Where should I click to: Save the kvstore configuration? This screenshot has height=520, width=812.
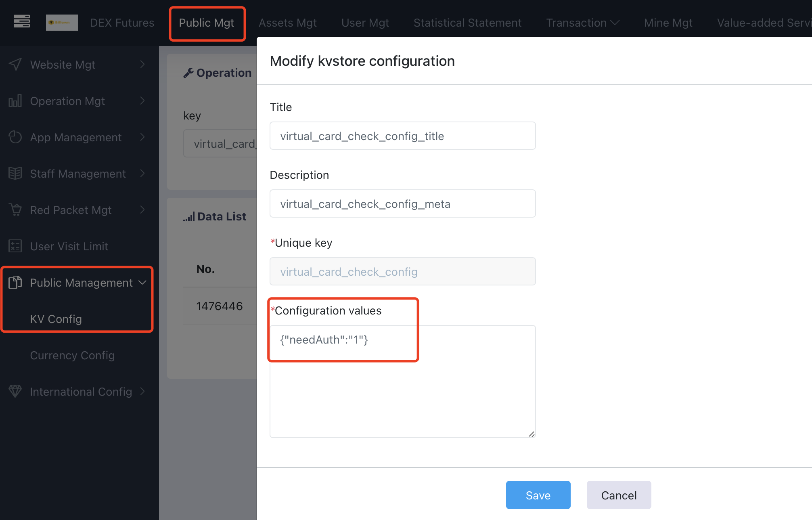(538, 495)
